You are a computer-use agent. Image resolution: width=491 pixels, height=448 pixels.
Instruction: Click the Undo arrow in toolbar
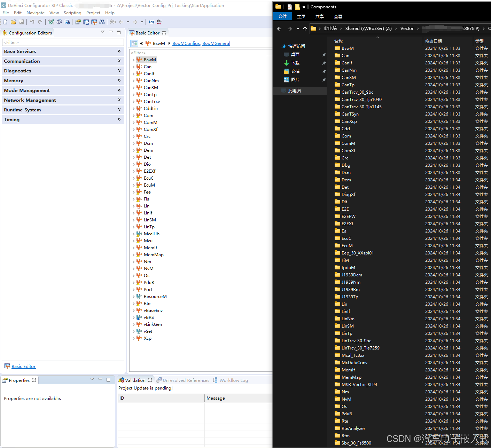[x=32, y=22]
